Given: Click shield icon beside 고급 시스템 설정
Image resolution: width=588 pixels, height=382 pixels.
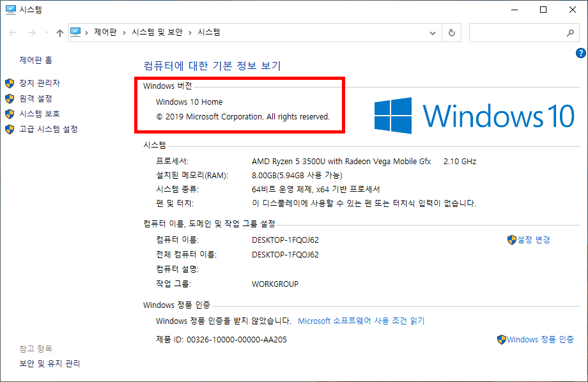Looking at the screenshot, I should pyautogui.click(x=10, y=129).
